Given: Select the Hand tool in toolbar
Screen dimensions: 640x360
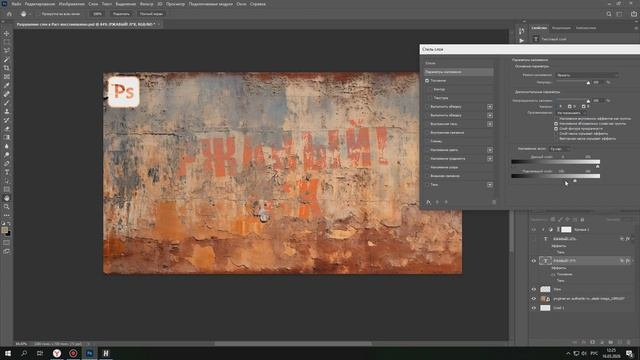Looking at the screenshot, I should pos(7,198).
